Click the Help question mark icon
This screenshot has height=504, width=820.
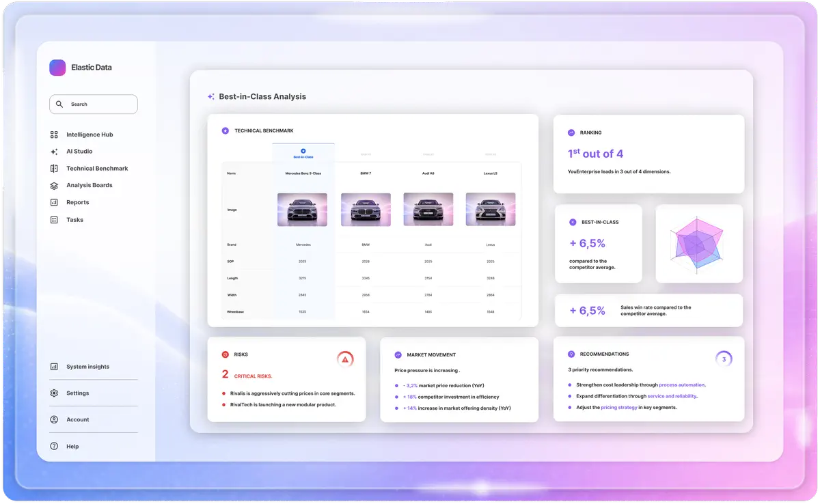point(54,446)
